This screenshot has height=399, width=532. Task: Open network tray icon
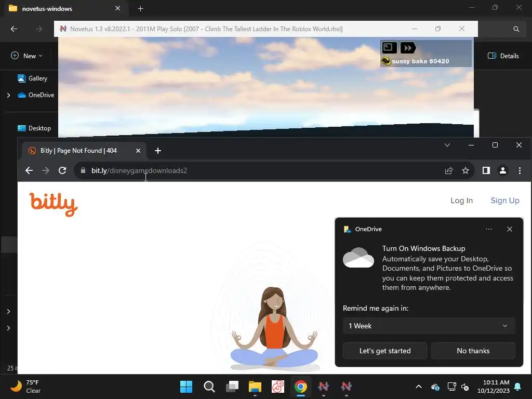[x=451, y=387]
